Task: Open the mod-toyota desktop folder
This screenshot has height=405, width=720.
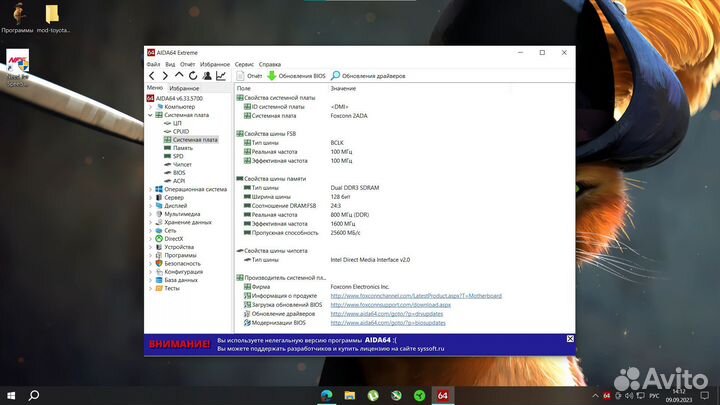Action: tap(53, 18)
